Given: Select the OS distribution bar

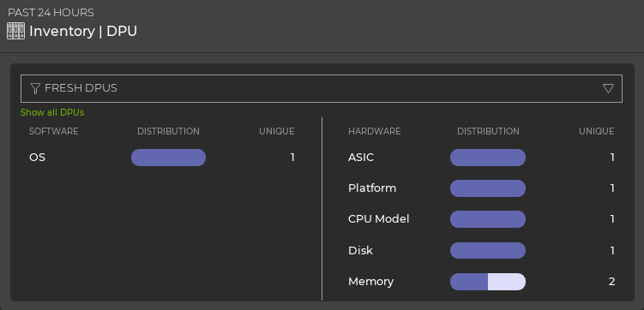Looking at the screenshot, I should click(168, 158).
